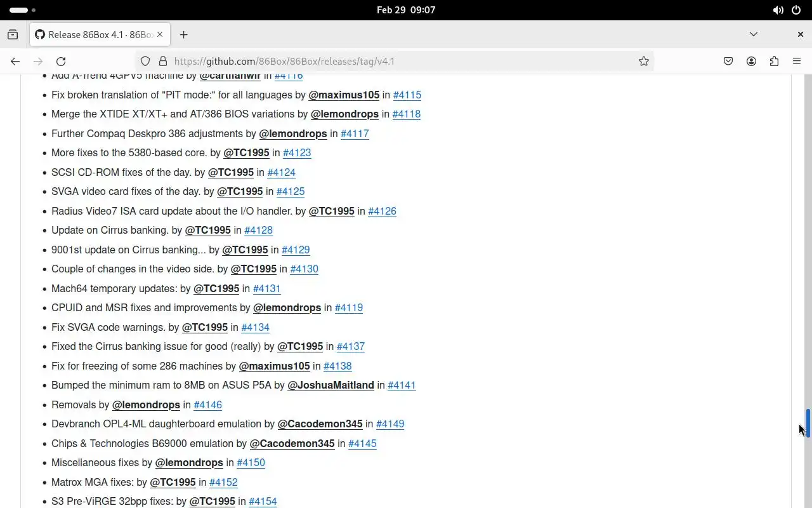Open the Firefox account icon

751,61
